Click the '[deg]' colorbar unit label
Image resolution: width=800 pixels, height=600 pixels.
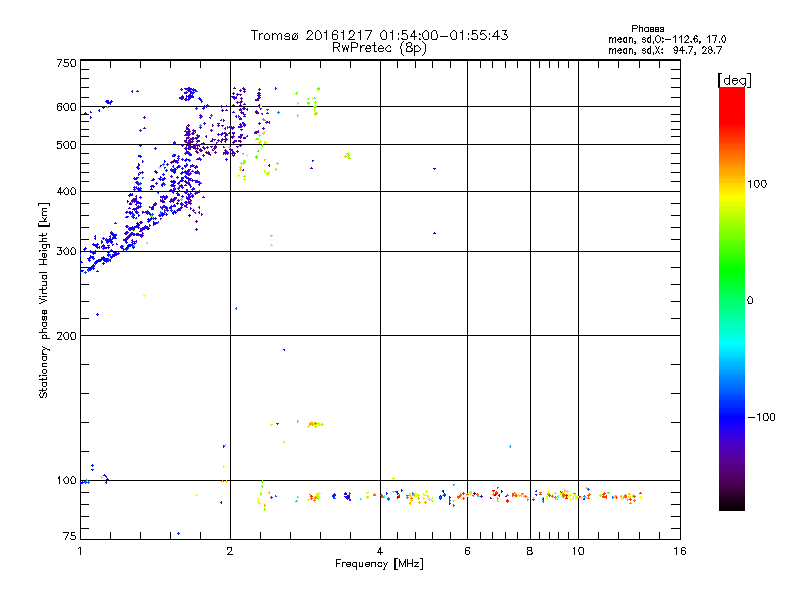(x=734, y=80)
